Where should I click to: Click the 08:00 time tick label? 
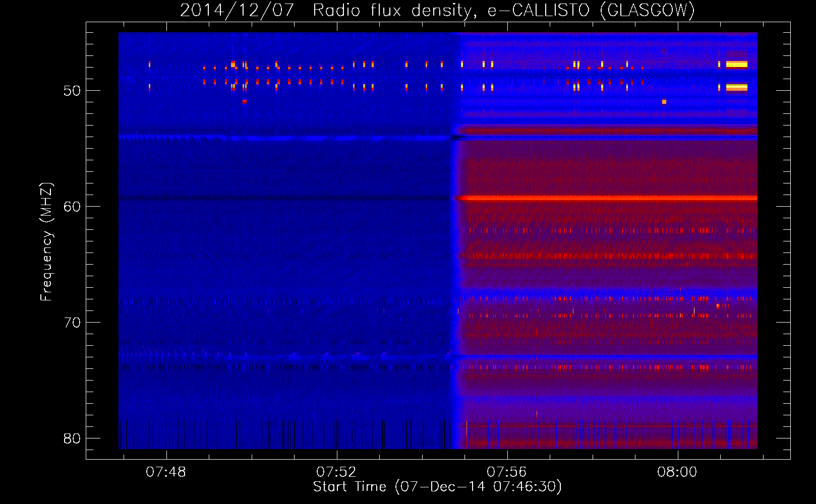point(677,472)
